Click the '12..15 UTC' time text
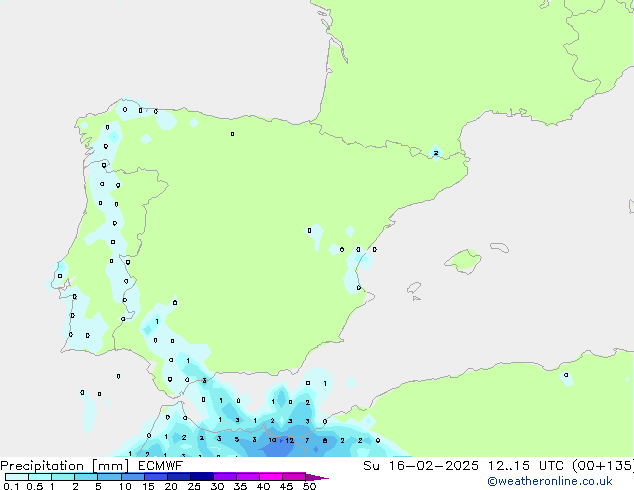Image resolution: width=634 pixels, height=490 pixels. [527, 466]
